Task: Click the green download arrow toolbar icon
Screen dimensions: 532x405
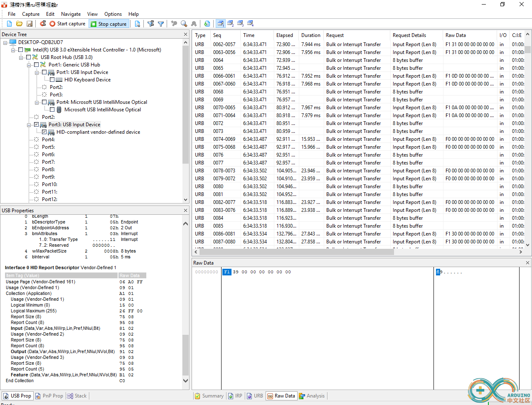Action: tap(207, 24)
